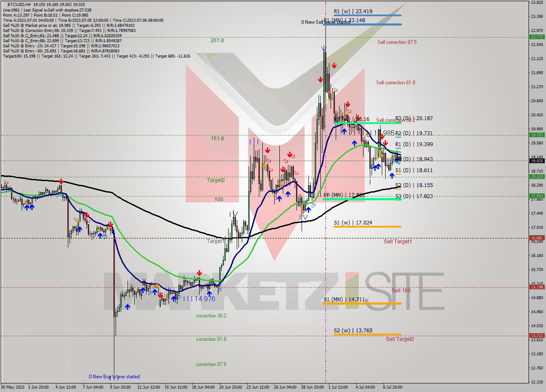Click the 'S1 (w) | 17.024' support label
The height and width of the screenshot is (392, 546).
[353, 222]
